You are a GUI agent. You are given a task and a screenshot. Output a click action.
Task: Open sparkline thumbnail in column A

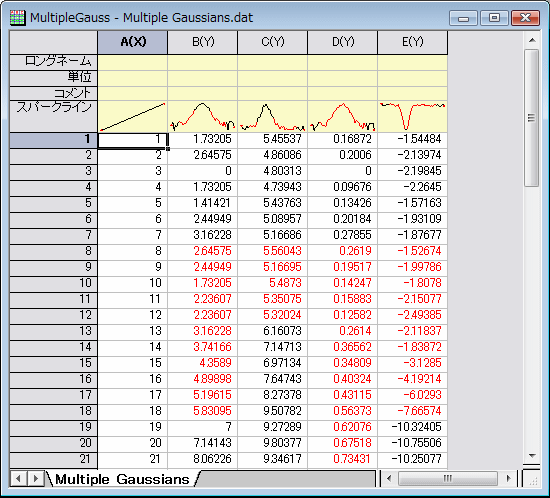pyautogui.click(x=133, y=116)
